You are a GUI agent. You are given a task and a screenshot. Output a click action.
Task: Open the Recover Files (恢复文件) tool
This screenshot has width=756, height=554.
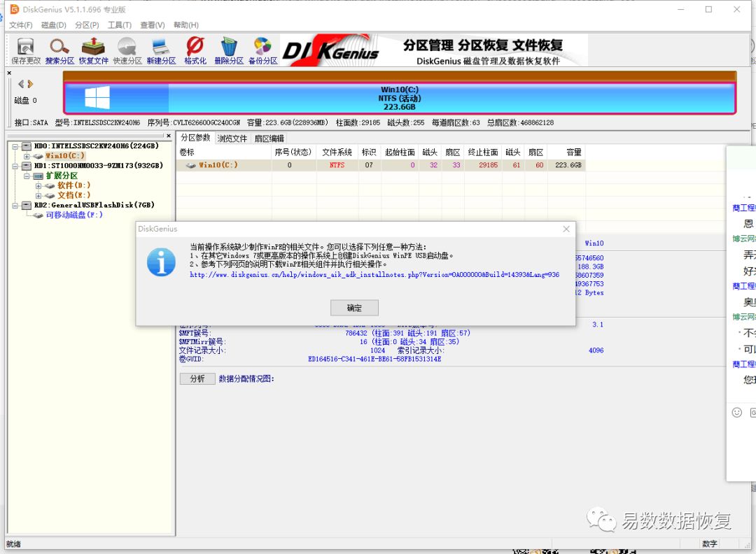tap(94, 51)
